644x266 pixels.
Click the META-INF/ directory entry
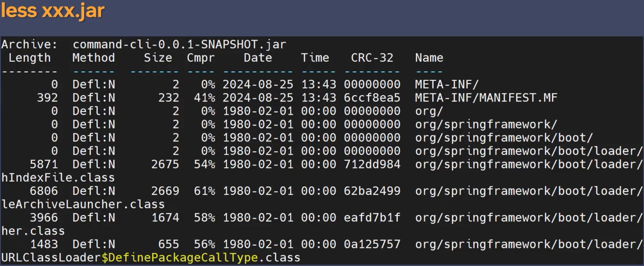447,85
